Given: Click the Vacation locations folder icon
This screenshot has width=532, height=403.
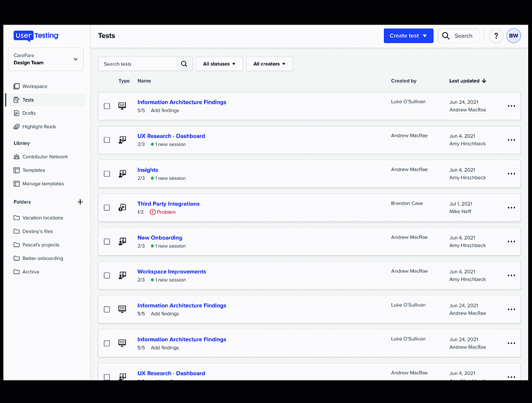Looking at the screenshot, I should (x=17, y=218).
